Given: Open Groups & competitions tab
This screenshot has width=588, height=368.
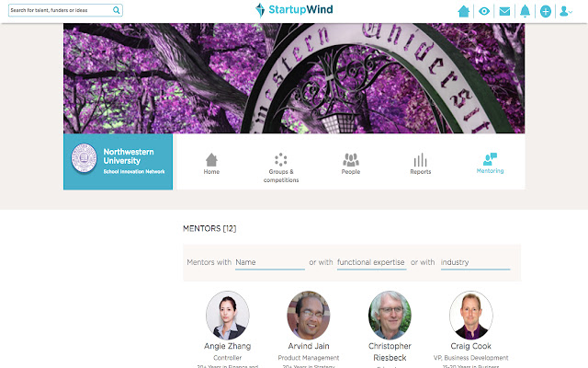Looking at the screenshot, I should click(x=281, y=167).
